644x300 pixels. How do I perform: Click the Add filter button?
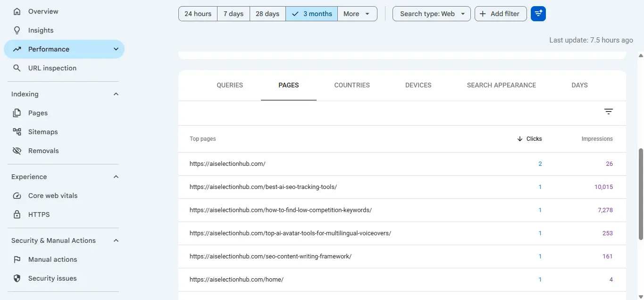(x=501, y=14)
